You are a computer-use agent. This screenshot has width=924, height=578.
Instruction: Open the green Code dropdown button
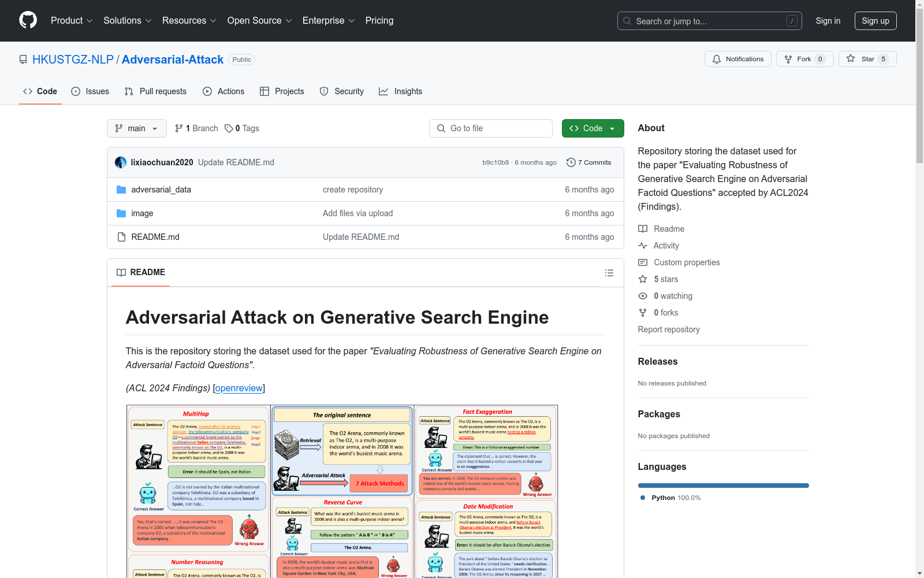tap(593, 128)
